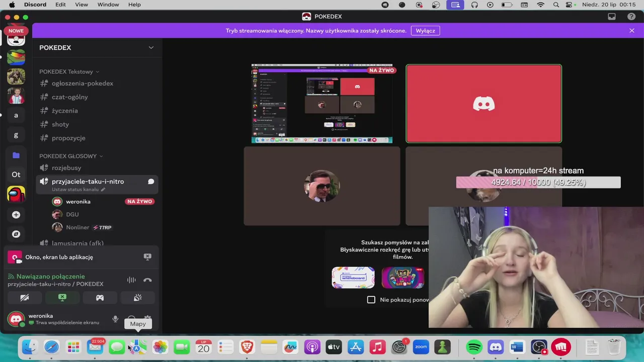Open the 'g' server in sidebar
The width and height of the screenshot is (644, 362).
(x=16, y=135)
